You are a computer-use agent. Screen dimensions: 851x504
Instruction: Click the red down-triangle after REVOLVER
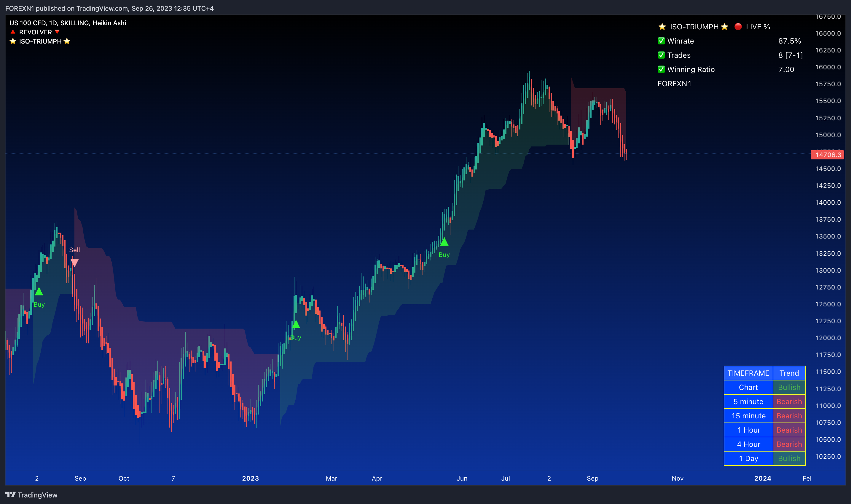[57, 32]
